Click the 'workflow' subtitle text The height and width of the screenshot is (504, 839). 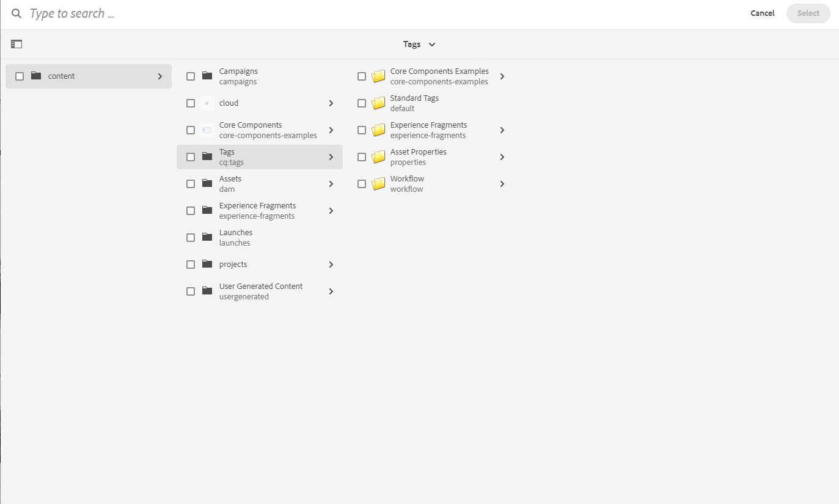coord(407,189)
